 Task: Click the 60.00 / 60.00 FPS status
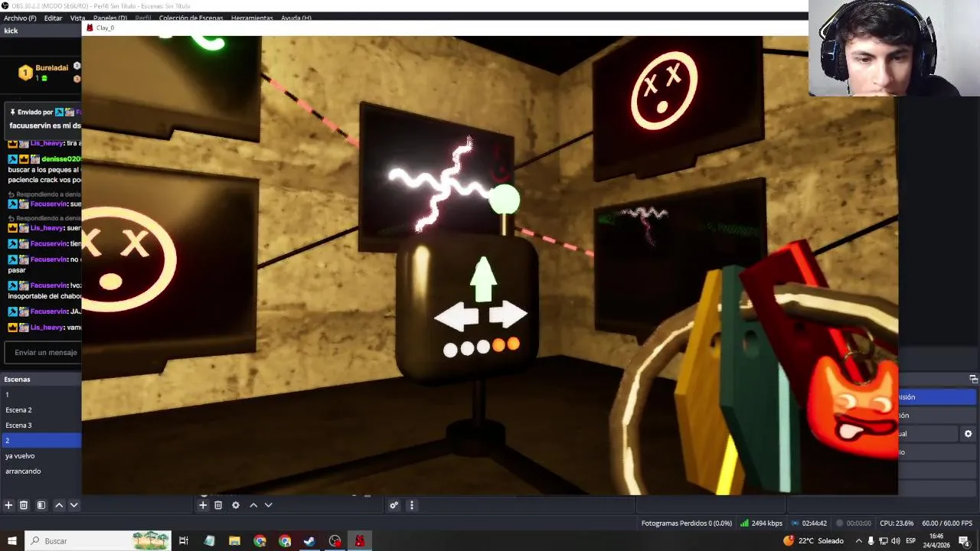point(947,523)
